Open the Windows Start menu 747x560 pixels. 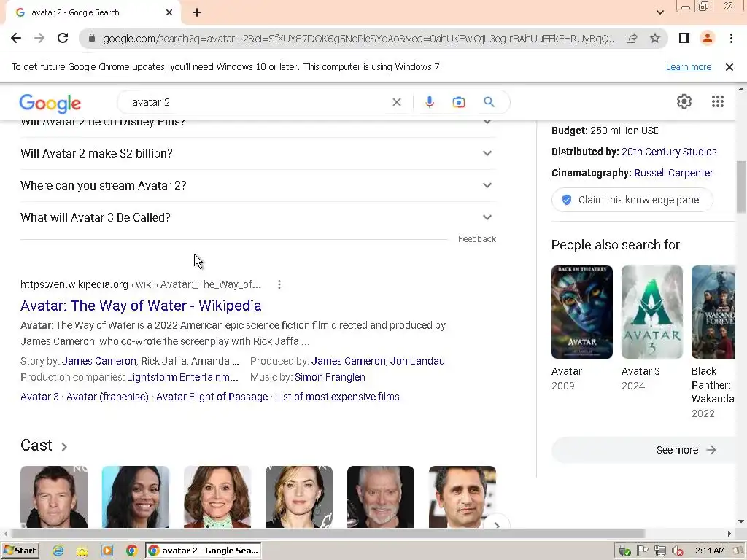pyautogui.click(x=20, y=551)
